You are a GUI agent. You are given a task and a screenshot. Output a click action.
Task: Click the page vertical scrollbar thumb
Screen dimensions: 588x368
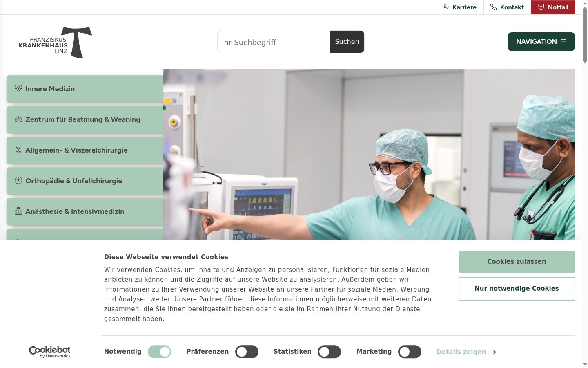pos(585,34)
